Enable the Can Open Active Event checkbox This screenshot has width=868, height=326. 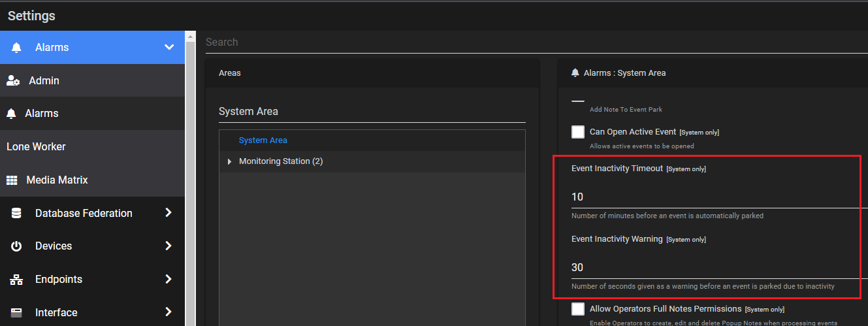[x=578, y=132]
